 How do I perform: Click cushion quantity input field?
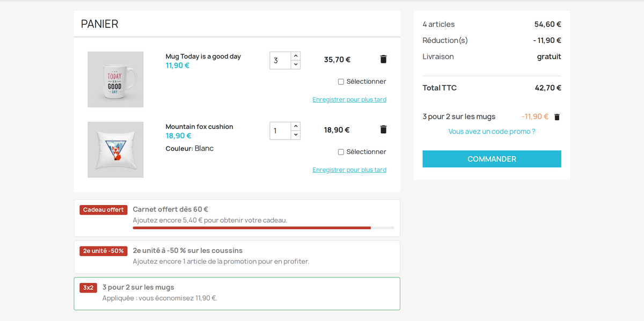click(x=280, y=130)
